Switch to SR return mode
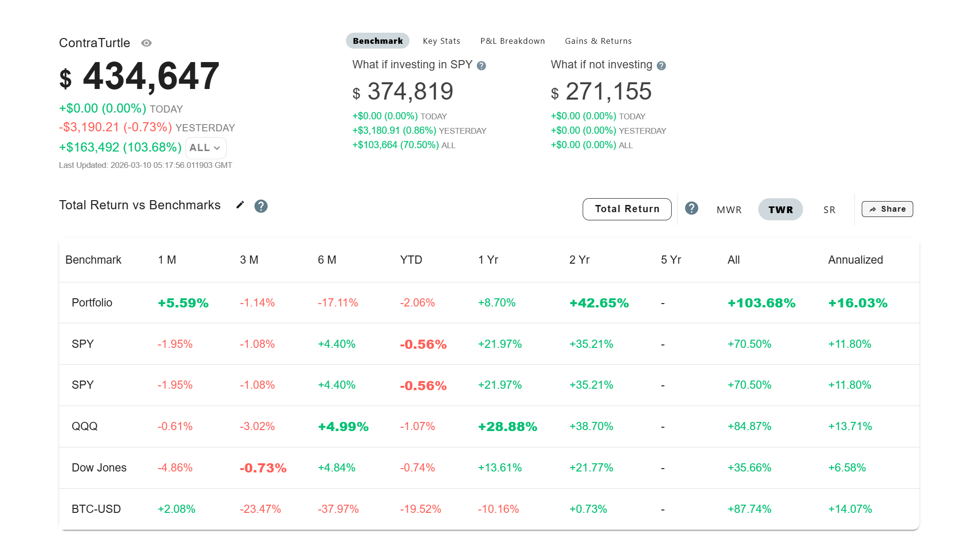Viewport: 970px width, 560px height. coord(829,210)
